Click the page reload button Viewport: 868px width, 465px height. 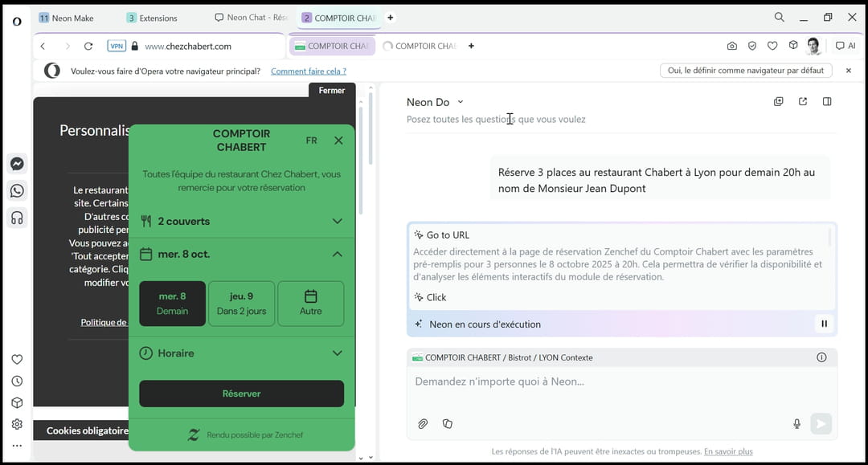(88, 46)
